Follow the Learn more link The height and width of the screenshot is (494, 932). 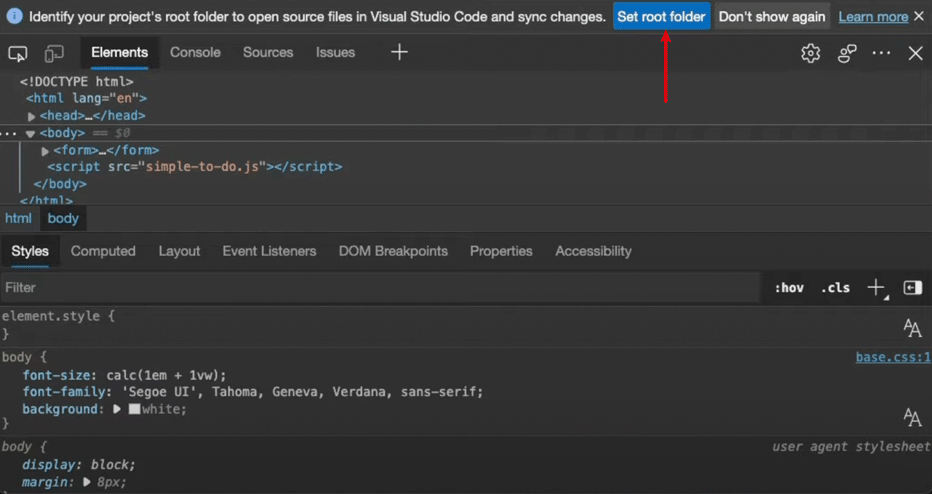coord(873,17)
